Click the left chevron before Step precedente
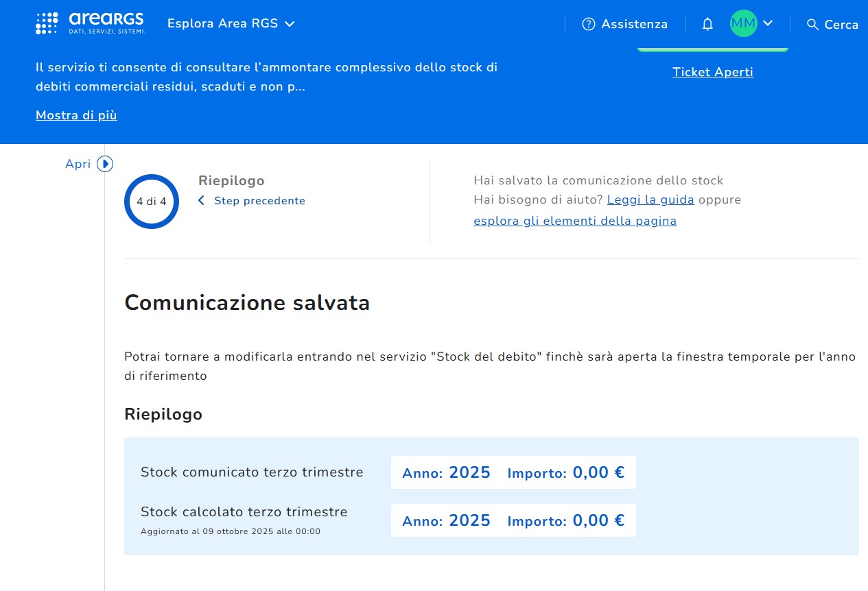The image size is (868, 591). click(x=201, y=201)
